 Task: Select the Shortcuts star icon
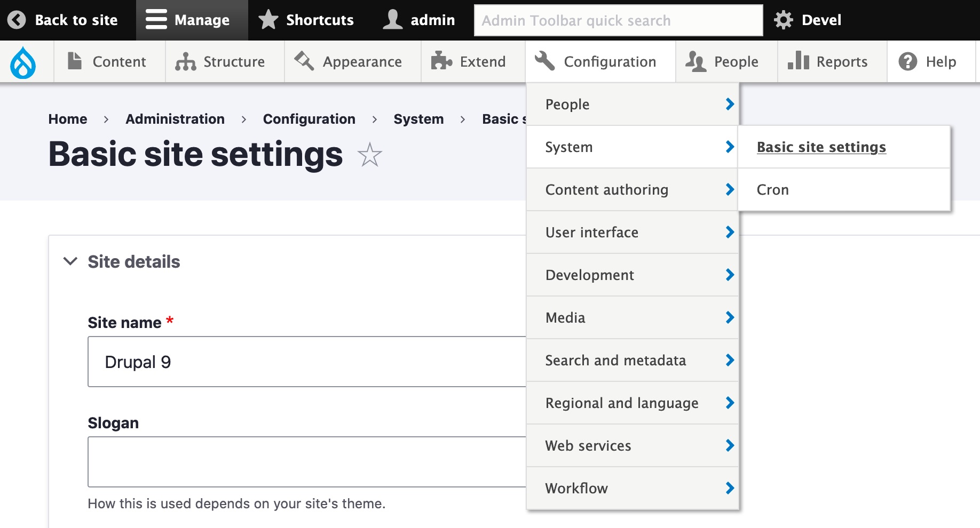point(268,19)
